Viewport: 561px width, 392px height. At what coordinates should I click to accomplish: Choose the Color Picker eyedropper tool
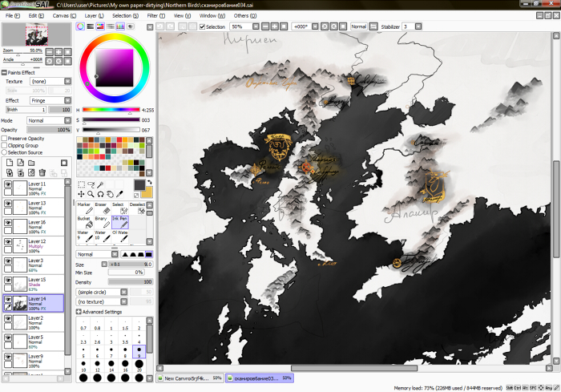[119, 194]
